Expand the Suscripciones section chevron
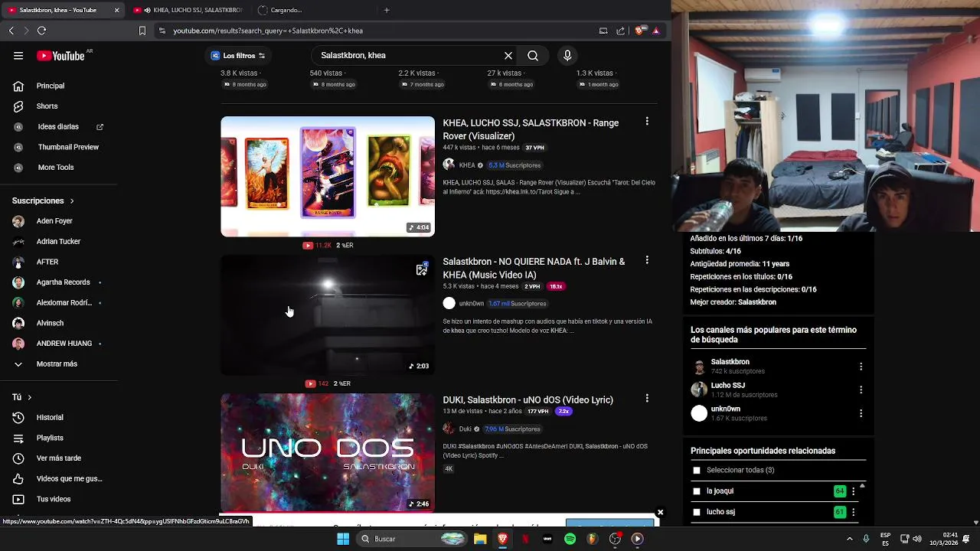Screen dimensions: 980x551 coord(72,201)
